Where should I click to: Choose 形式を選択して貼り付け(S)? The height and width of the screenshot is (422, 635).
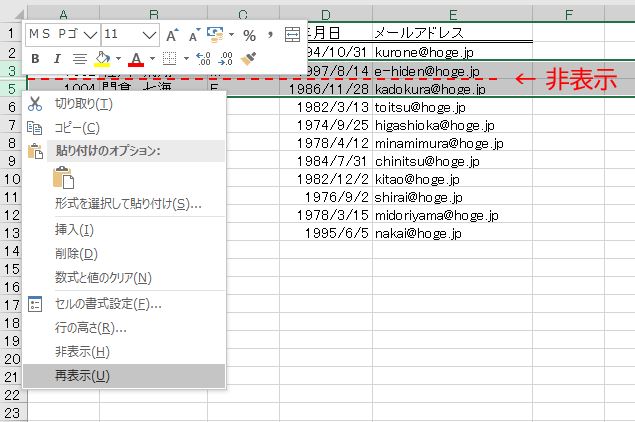coord(124,203)
